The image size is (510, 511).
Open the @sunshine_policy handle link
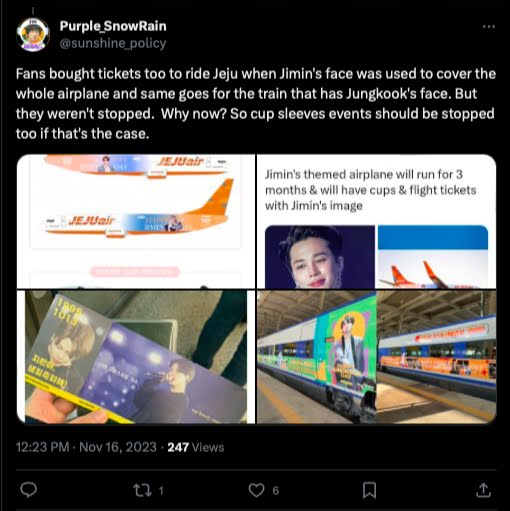(113, 43)
